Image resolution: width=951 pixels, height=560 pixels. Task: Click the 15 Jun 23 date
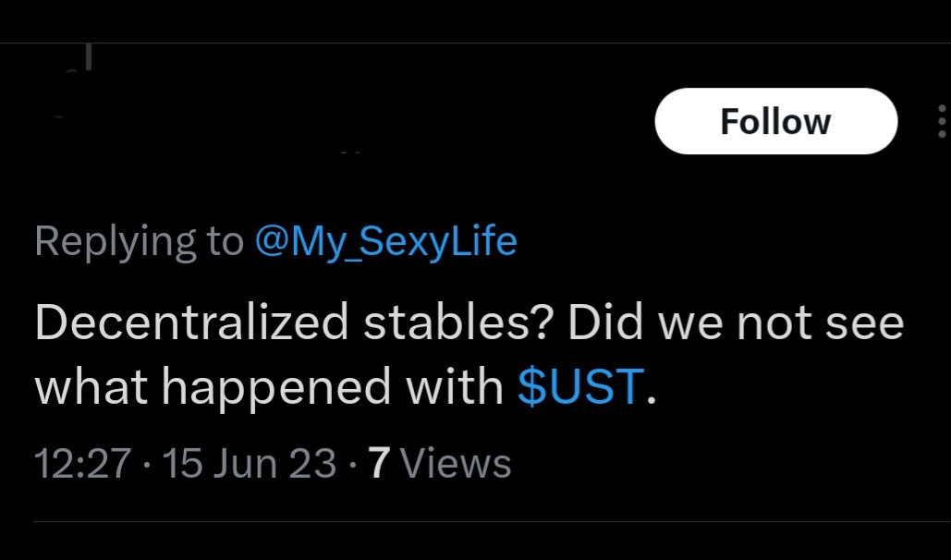coord(250,464)
